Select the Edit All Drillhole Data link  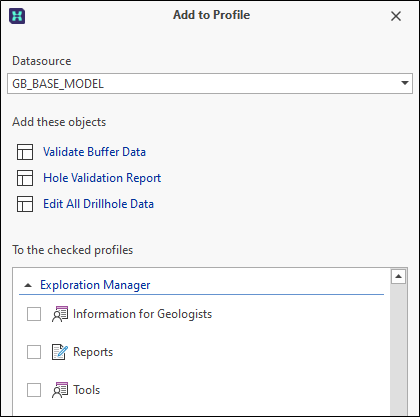click(x=98, y=204)
